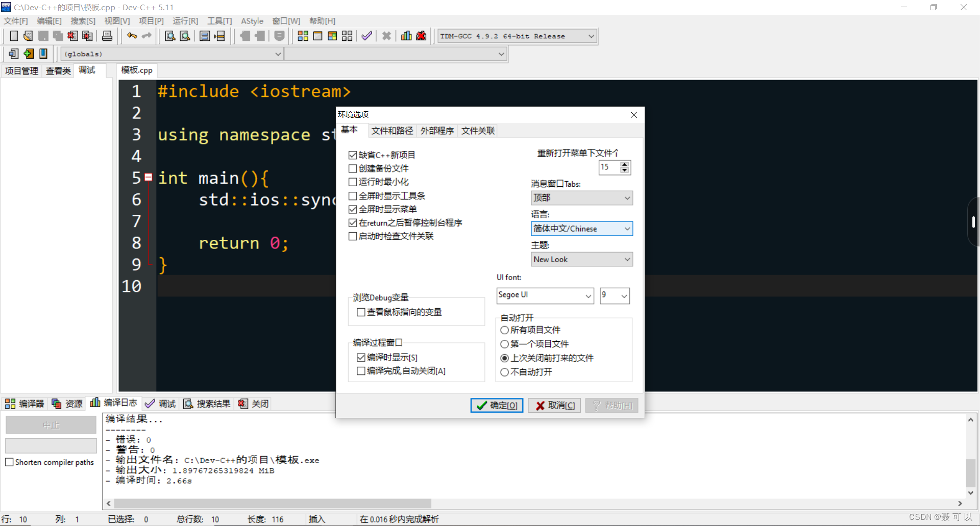This screenshot has width=980, height=526.
Task: Select the 所有项目文件 radio option
Action: coord(504,330)
